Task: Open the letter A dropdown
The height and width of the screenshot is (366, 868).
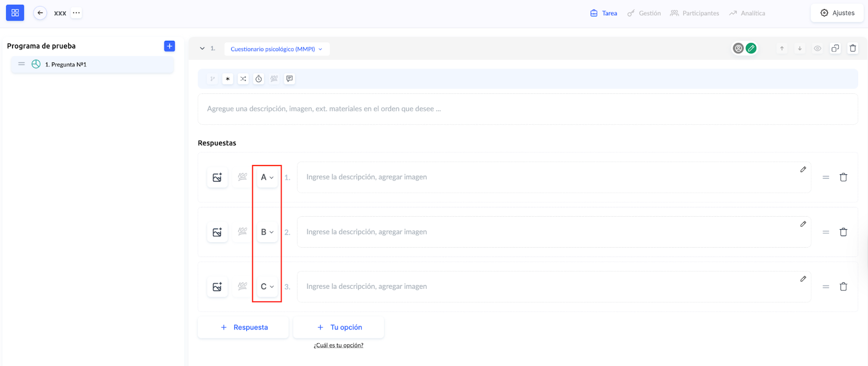Action: (x=267, y=178)
